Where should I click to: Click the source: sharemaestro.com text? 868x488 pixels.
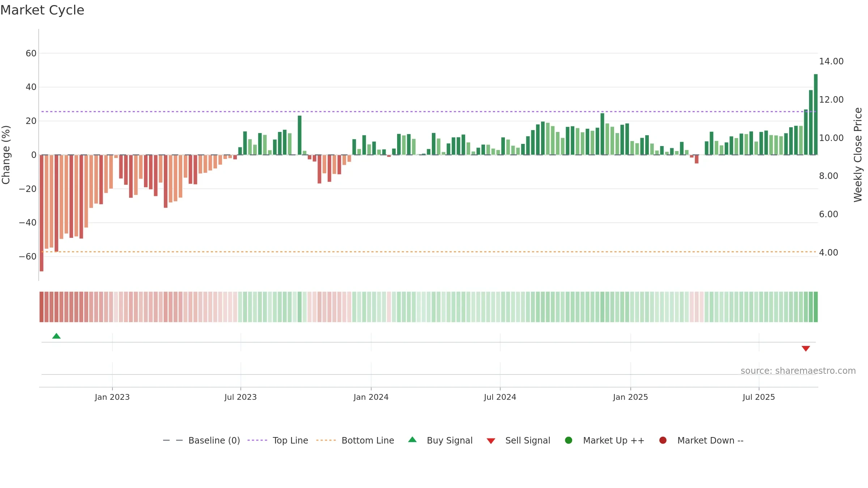(798, 371)
